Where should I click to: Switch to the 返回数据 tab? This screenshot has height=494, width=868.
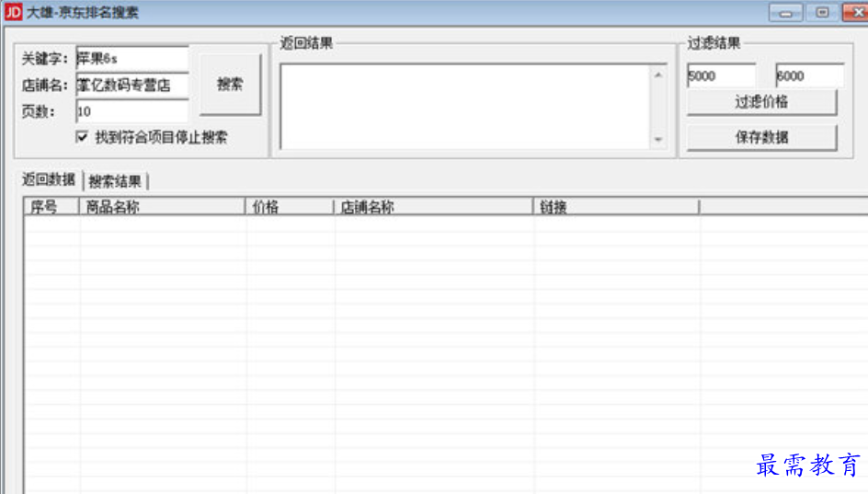pos(49,179)
